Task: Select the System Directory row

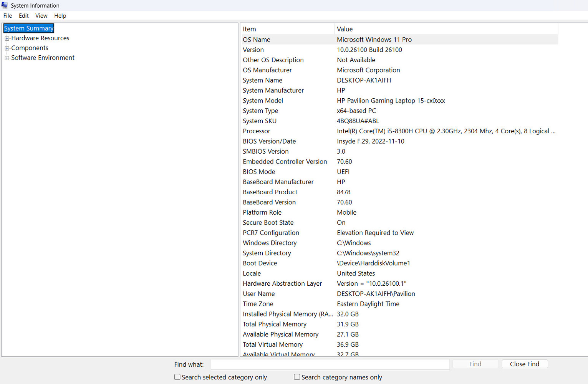Action: [x=399, y=253]
